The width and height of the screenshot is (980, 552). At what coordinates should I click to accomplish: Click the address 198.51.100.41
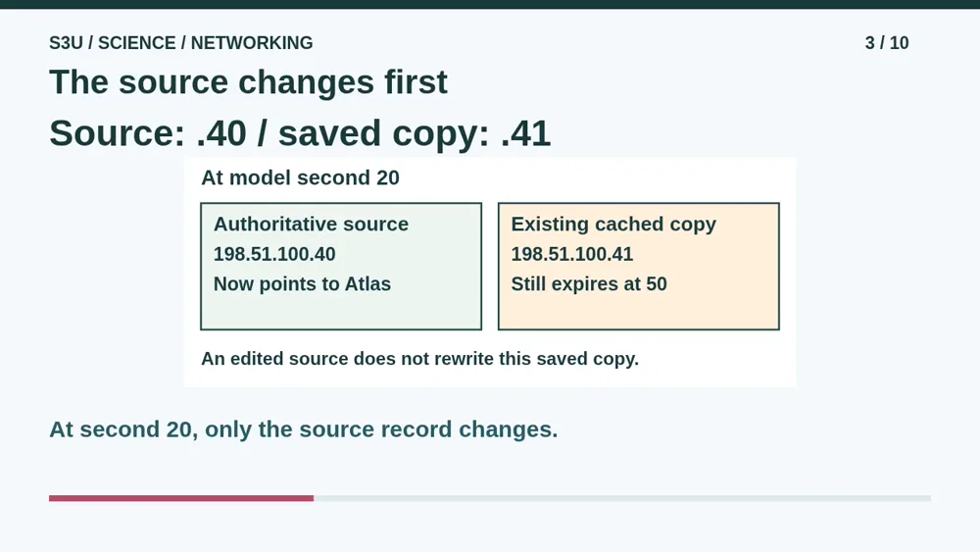click(572, 254)
